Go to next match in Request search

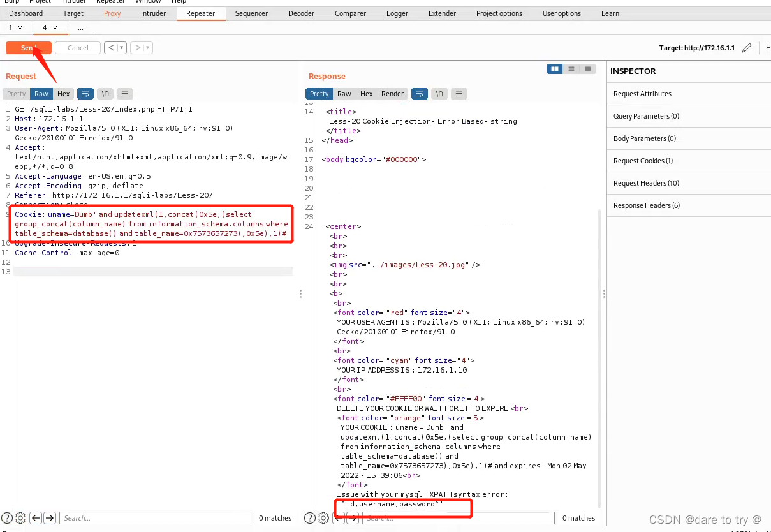49,518
